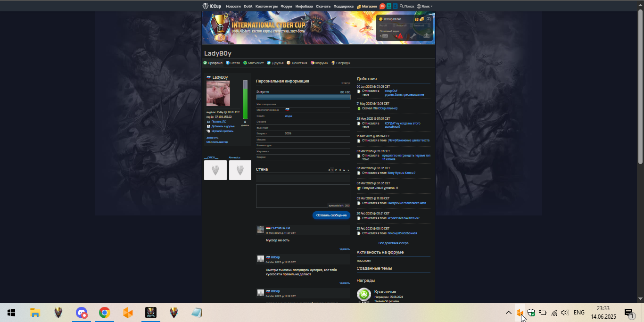Open File Explorer from the taskbar
Image resolution: width=644 pixels, height=322 pixels.
tap(35, 313)
